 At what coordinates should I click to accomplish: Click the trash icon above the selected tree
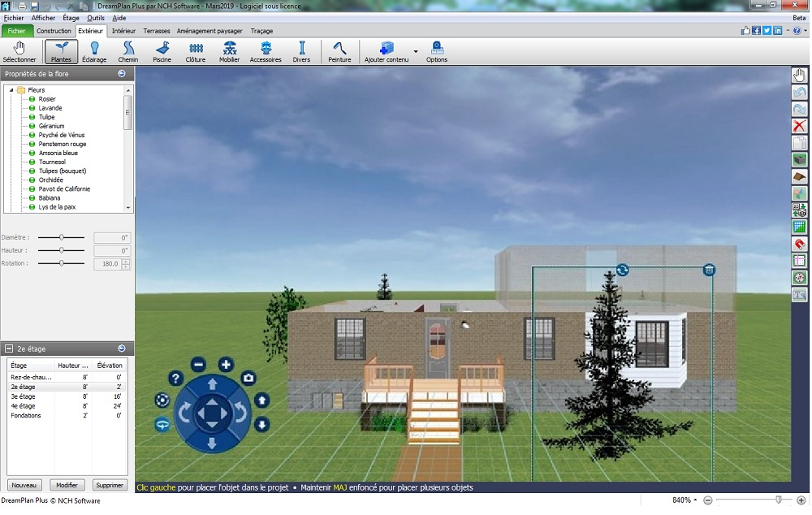pos(709,270)
